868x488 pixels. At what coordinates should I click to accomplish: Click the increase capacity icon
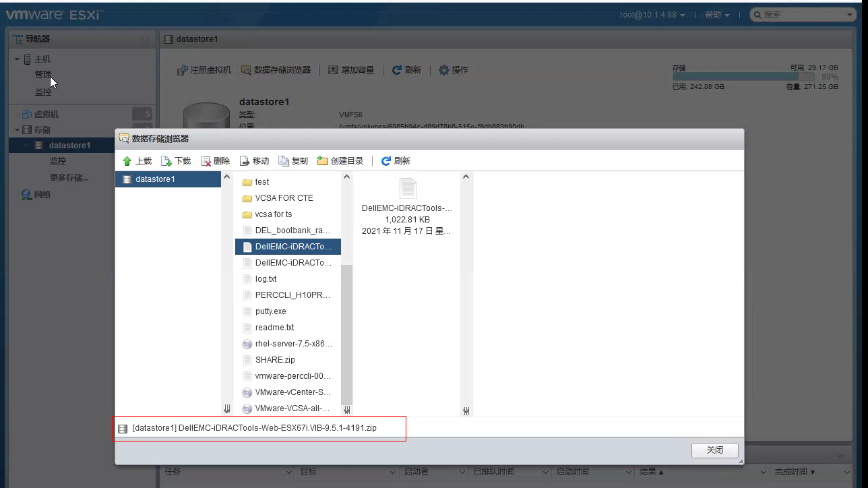click(x=332, y=69)
